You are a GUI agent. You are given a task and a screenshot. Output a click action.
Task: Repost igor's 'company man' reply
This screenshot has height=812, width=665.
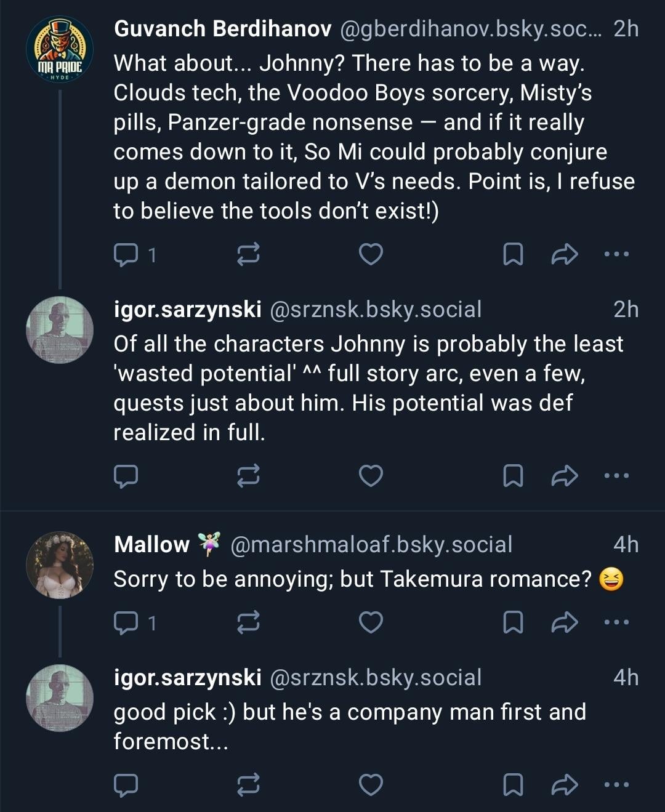click(x=248, y=784)
